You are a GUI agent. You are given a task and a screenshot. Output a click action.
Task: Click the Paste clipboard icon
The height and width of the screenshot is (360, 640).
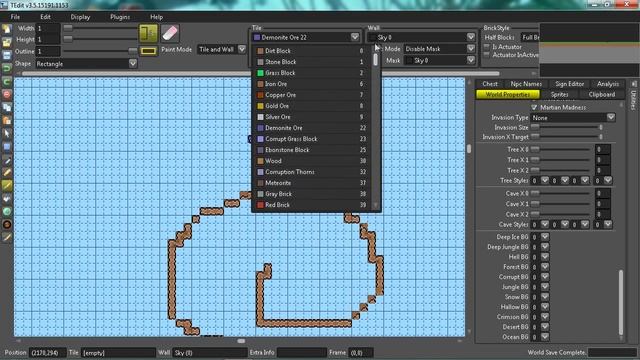pyautogui.click(x=7, y=120)
